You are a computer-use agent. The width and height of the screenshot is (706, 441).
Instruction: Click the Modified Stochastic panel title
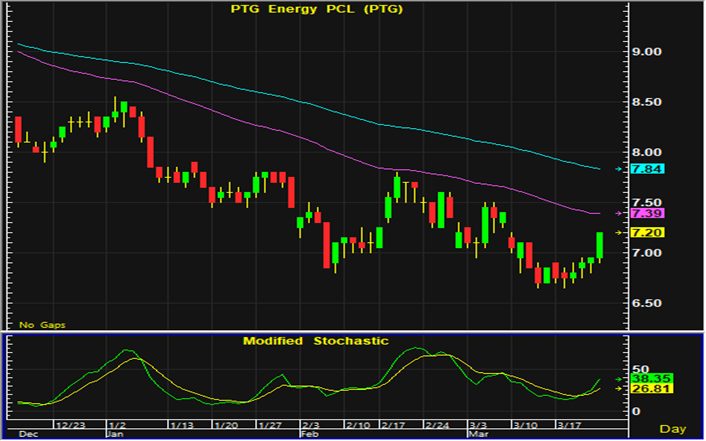(316, 341)
